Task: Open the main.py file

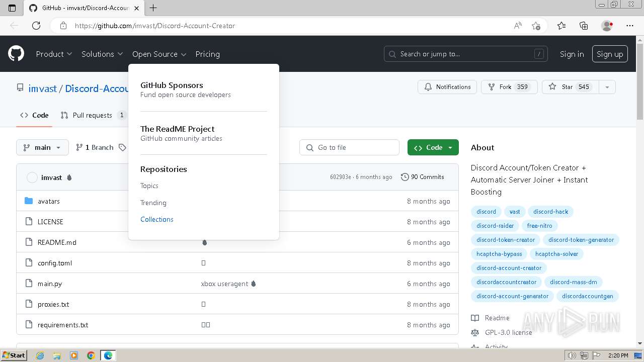Action: tap(50, 284)
